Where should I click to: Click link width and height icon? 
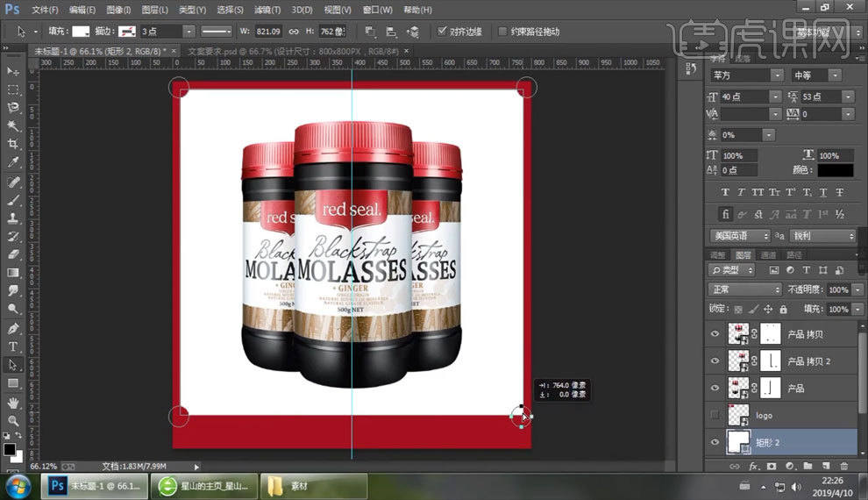(x=294, y=32)
